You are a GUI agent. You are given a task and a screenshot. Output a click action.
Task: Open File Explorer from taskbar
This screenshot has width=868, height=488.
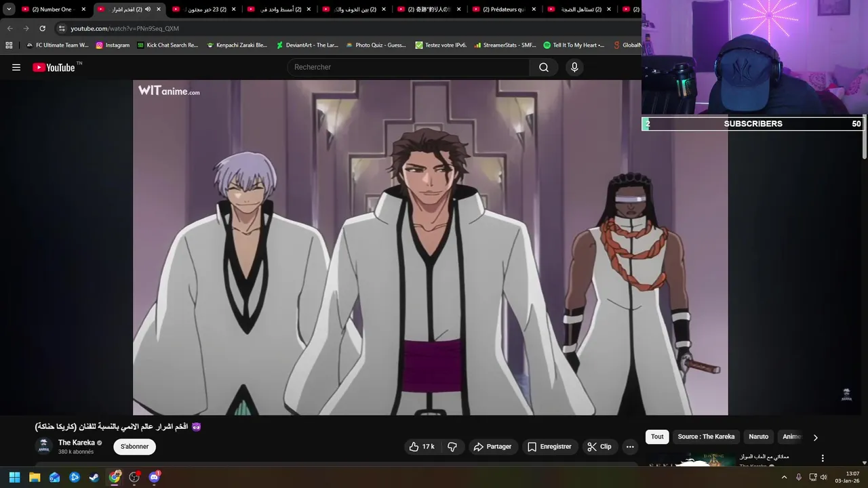(x=35, y=477)
